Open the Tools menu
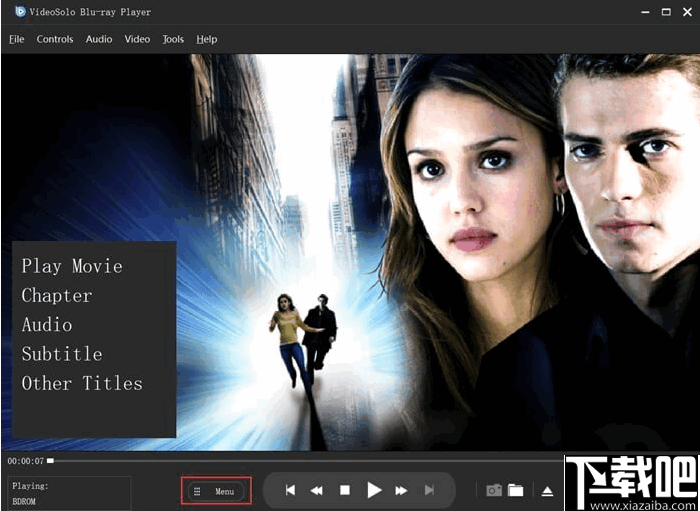 [x=173, y=39]
